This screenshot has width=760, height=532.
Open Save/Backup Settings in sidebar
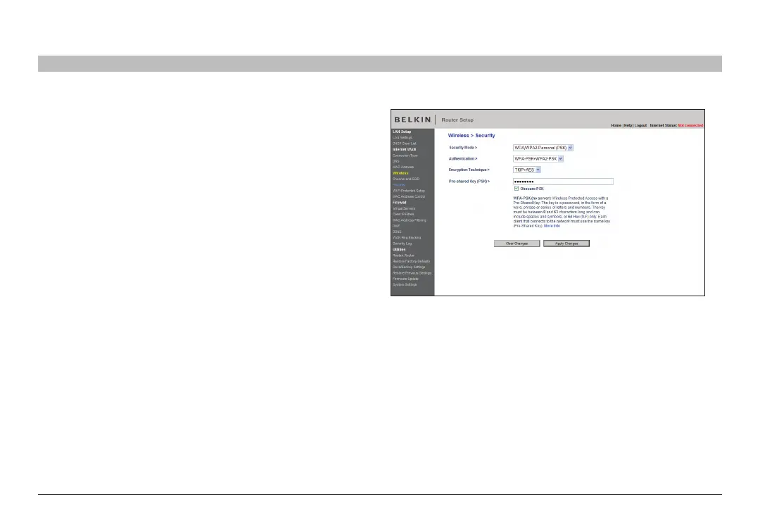click(409, 267)
